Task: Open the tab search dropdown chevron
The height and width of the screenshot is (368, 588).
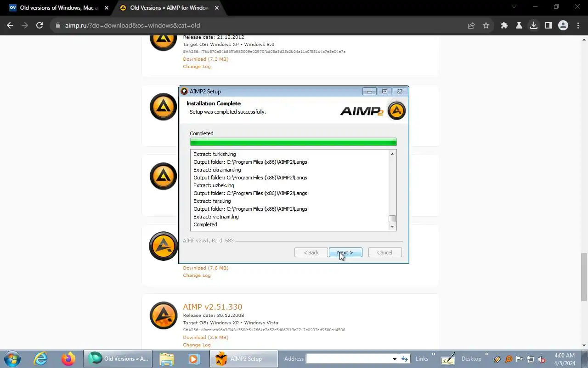Action: coord(514,7)
